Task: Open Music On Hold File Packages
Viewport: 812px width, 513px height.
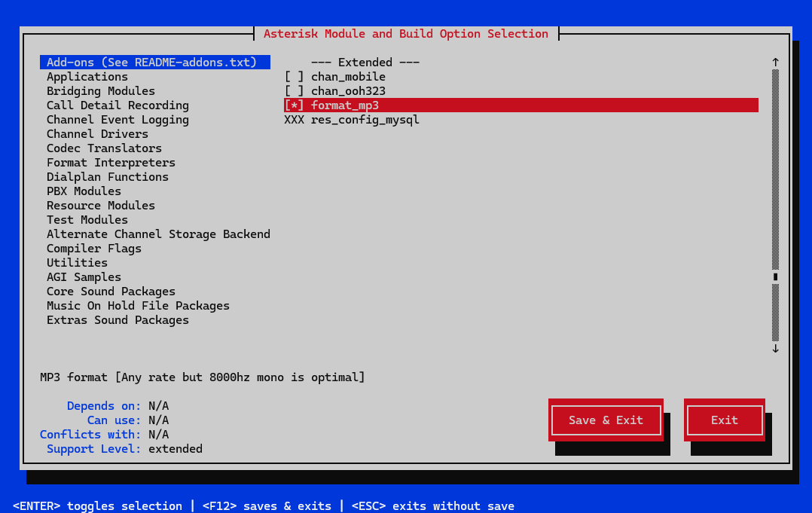Action: (138, 306)
